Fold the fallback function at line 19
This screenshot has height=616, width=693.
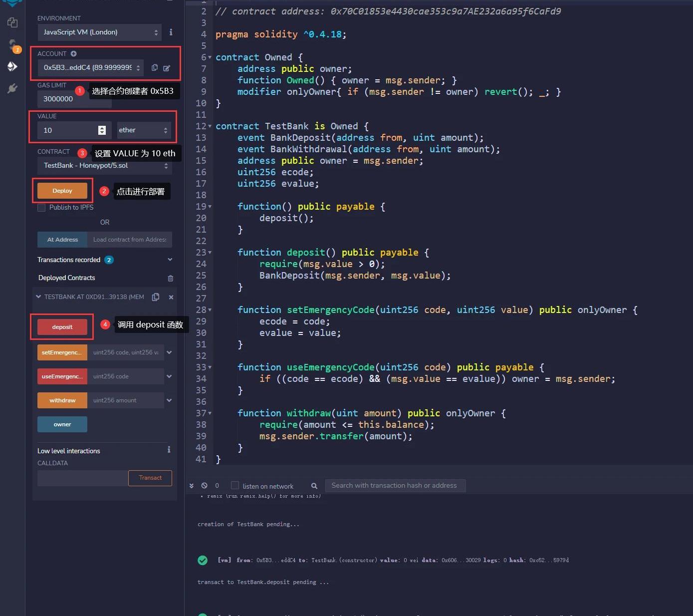[x=210, y=207]
